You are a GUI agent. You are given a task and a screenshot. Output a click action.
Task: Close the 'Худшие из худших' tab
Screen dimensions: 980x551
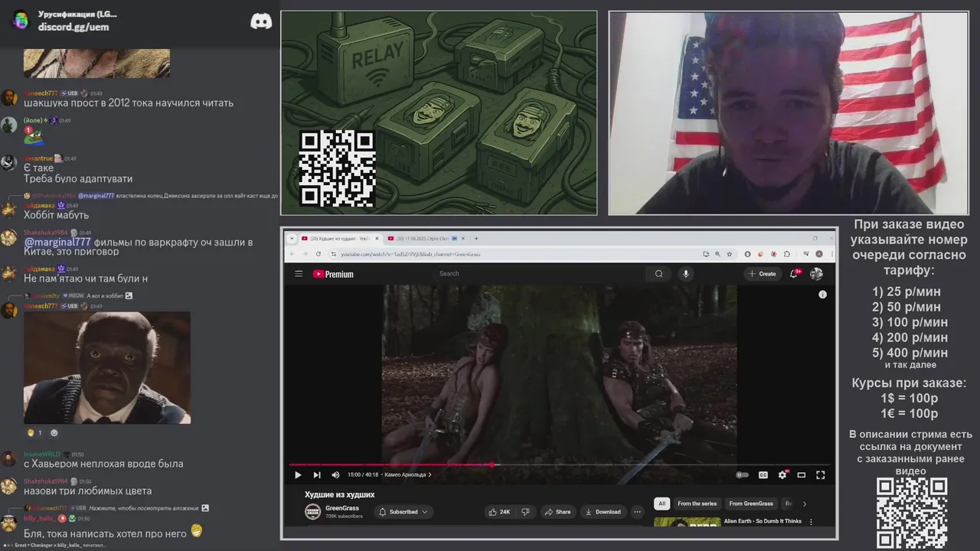[x=375, y=239]
